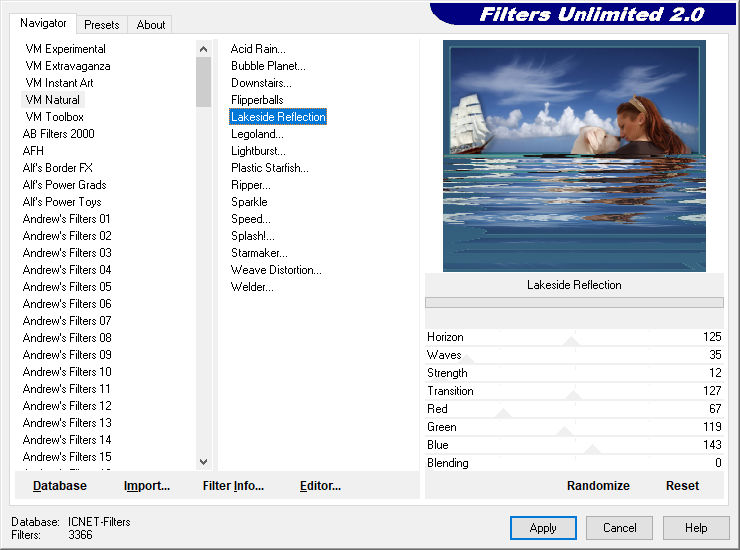Image resolution: width=740 pixels, height=550 pixels.
Task: Randomize the filter parameters
Action: coord(598,486)
